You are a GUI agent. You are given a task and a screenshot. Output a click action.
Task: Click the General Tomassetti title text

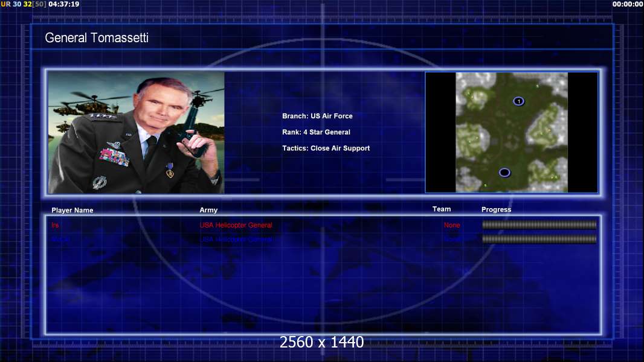click(97, 38)
